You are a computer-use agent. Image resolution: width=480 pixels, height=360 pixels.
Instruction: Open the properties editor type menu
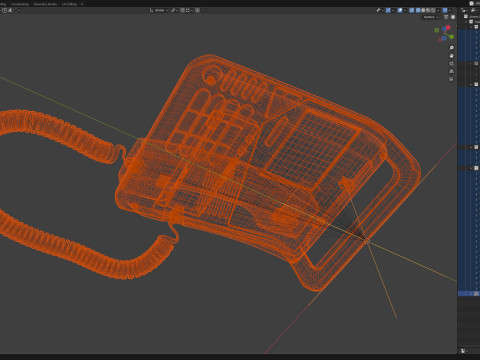(x=464, y=351)
